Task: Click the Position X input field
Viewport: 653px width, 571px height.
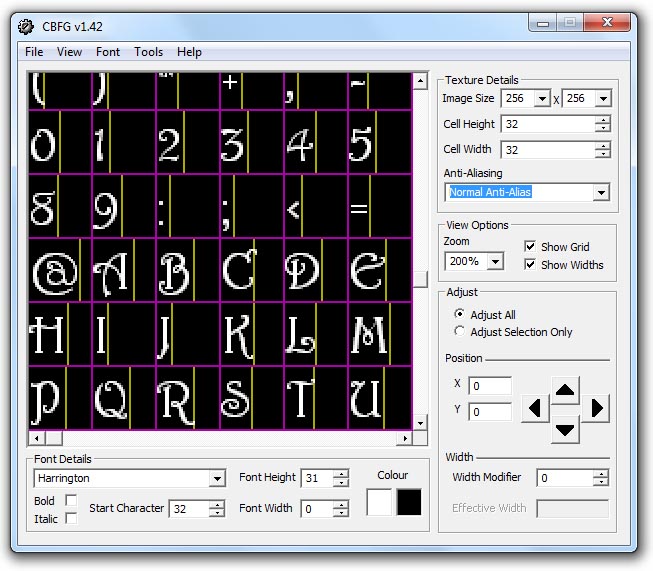Action: point(490,386)
